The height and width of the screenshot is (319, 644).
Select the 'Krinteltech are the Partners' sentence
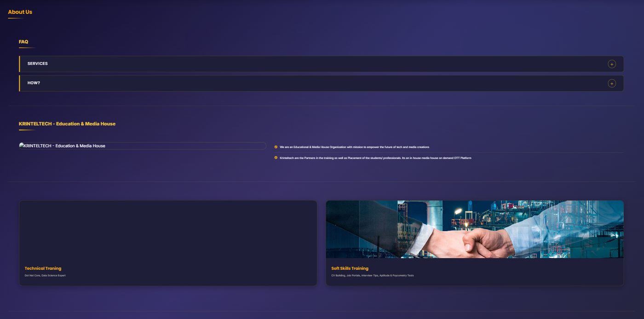375,158
